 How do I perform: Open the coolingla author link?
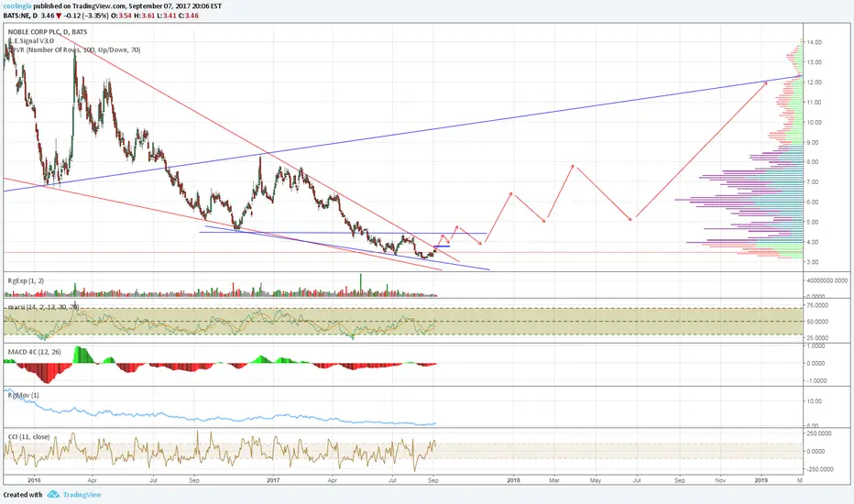click(x=16, y=6)
